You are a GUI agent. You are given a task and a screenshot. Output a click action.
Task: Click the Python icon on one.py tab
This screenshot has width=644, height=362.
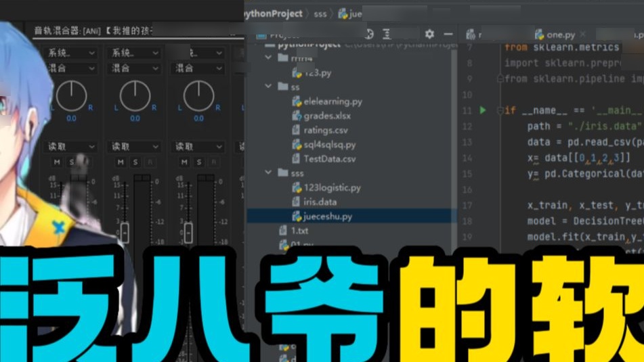539,35
